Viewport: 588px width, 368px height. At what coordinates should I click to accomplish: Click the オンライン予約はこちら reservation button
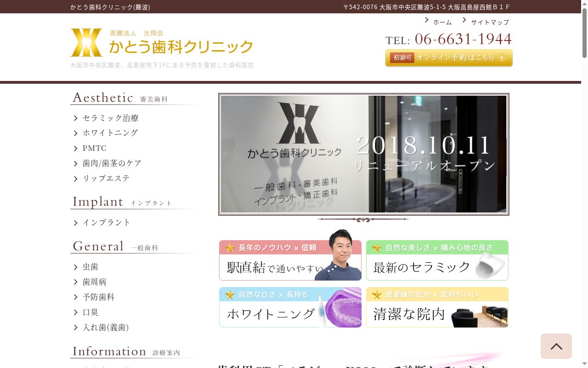pyautogui.click(x=449, y=58)
